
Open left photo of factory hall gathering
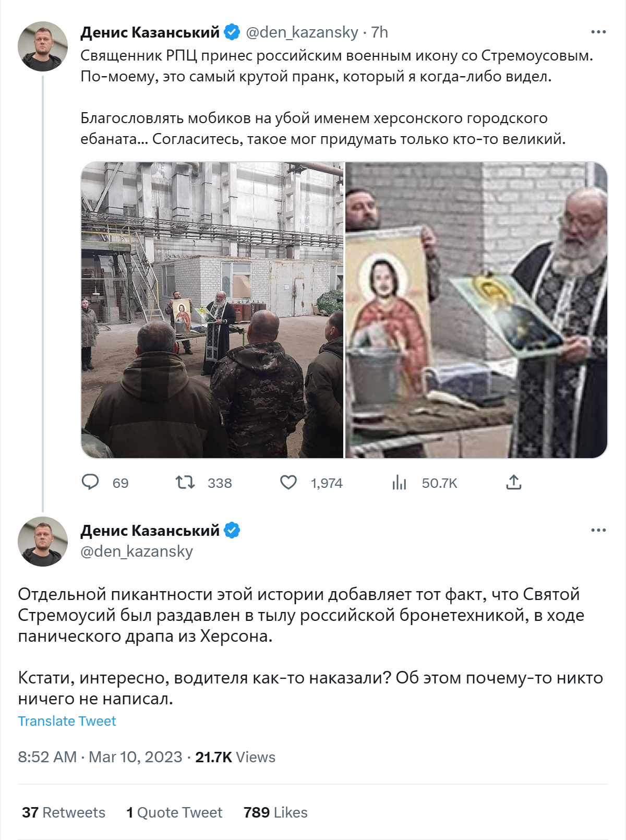(x=212, y=310)
